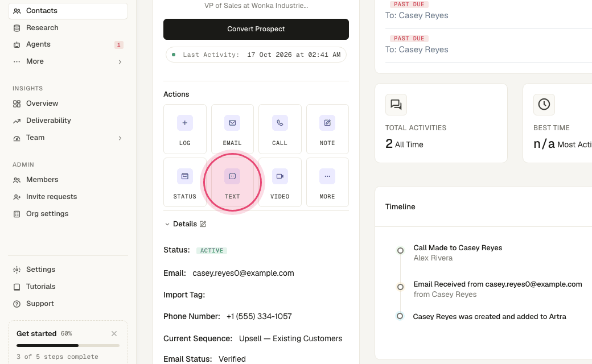Open the Overview insights page

click(x=68, y=104)
